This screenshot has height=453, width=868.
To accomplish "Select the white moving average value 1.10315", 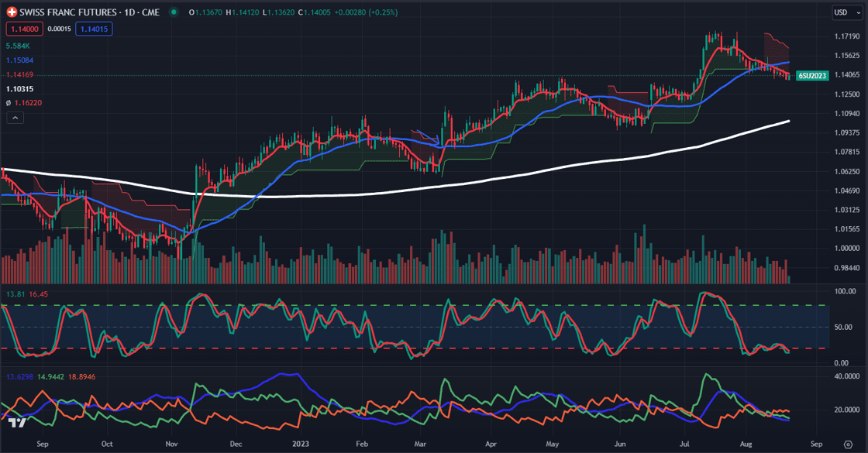I will tap(20, 89).
